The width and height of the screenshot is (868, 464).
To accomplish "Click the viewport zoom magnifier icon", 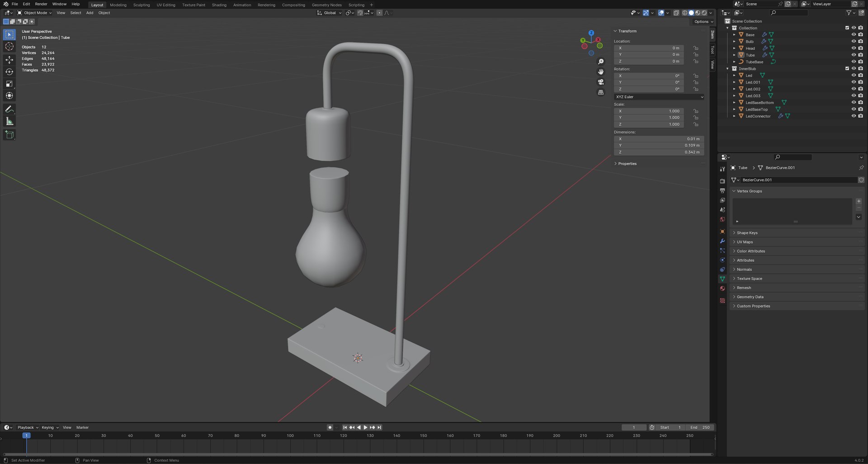I will (x=601, y=62).
